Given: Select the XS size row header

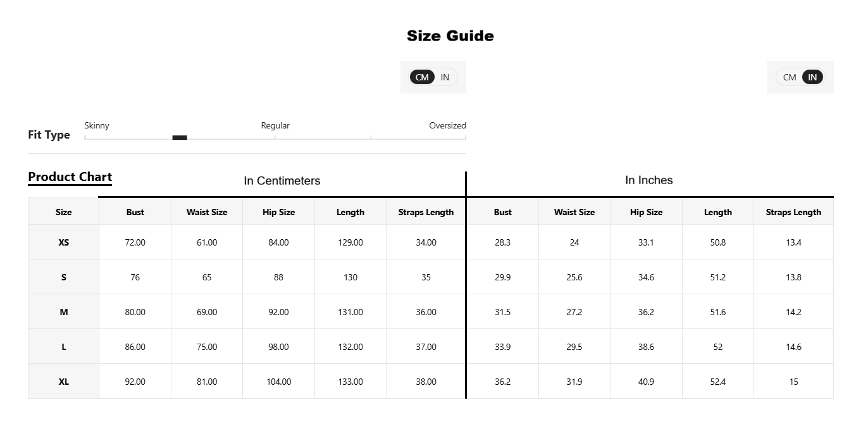Looking at the screenshot, I should click(64, 242).
